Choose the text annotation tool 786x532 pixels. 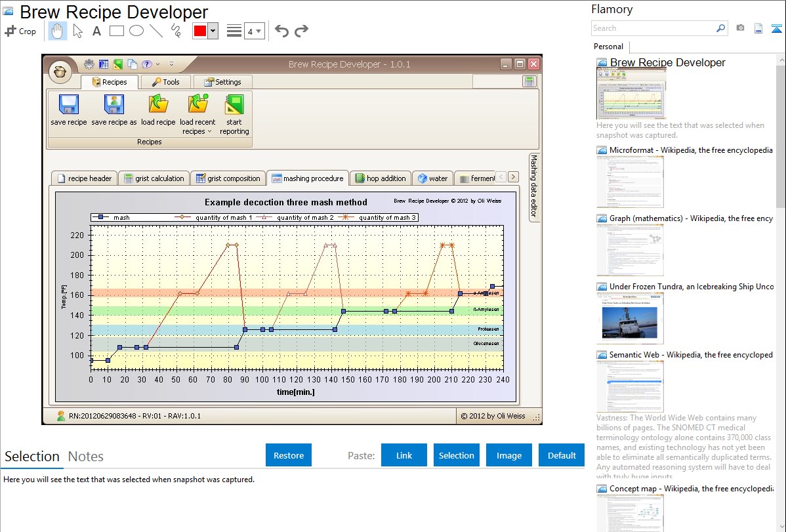tap(96, 31)
